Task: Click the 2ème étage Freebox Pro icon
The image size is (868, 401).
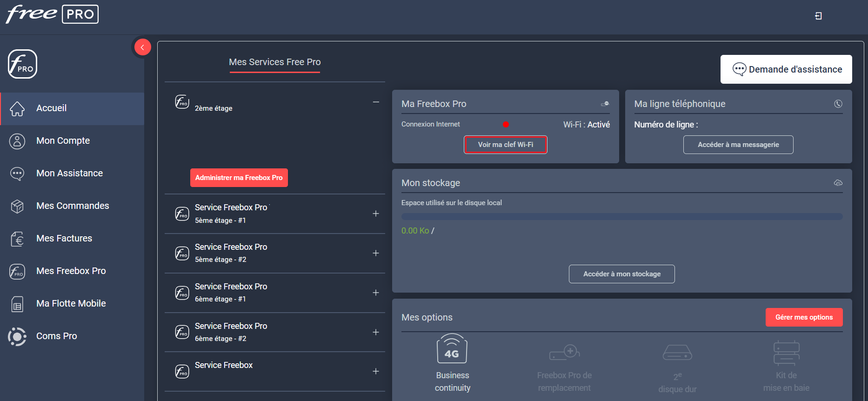Action: click(182, 101)
